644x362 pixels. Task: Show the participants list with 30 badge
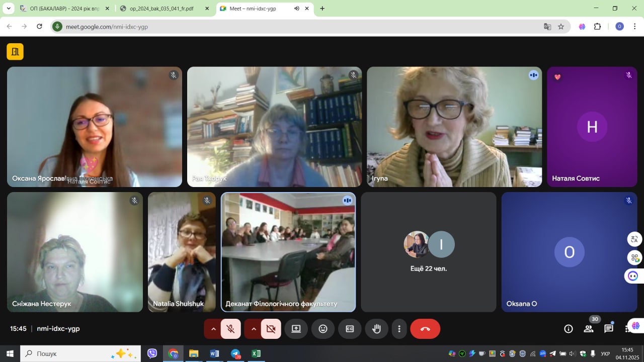588,329
